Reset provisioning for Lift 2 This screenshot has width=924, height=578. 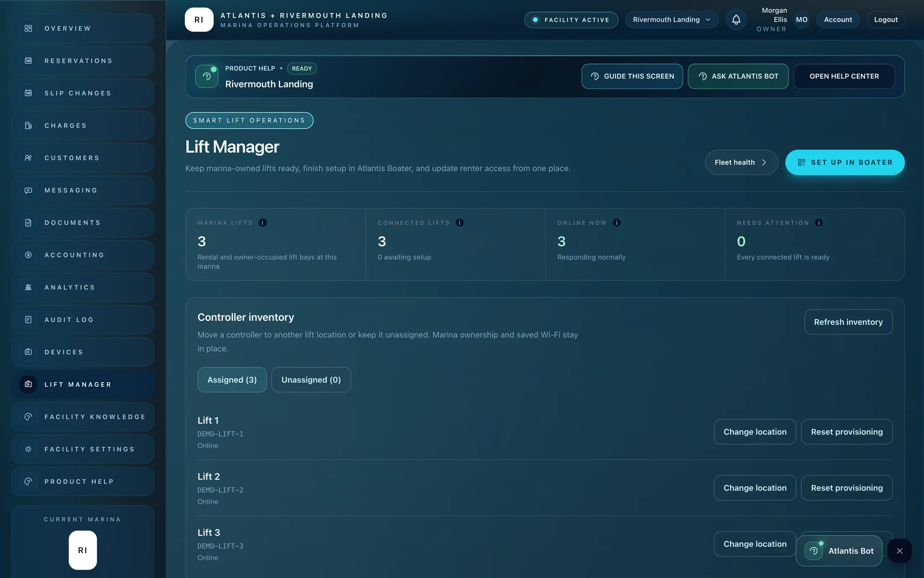(846, 488)
